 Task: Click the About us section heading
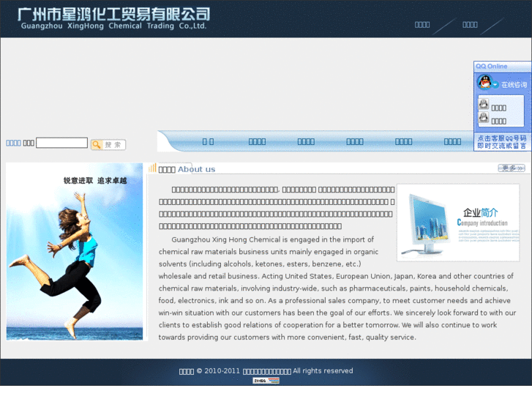(x=187, y=169)
